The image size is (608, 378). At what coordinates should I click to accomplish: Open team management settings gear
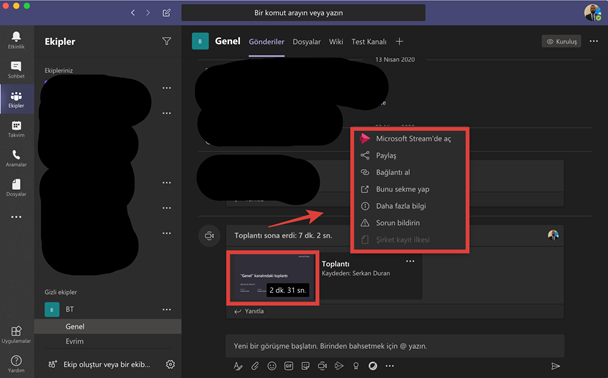(170, 364)
